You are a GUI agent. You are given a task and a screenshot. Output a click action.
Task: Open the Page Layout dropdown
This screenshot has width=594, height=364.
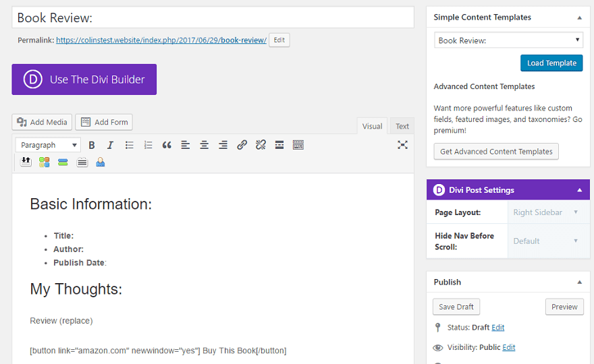pos(545,212)
